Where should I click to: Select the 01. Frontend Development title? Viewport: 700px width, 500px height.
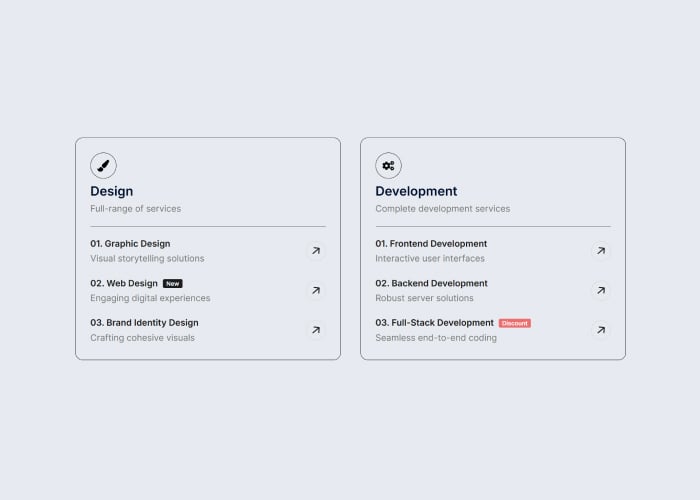[431, 244]
